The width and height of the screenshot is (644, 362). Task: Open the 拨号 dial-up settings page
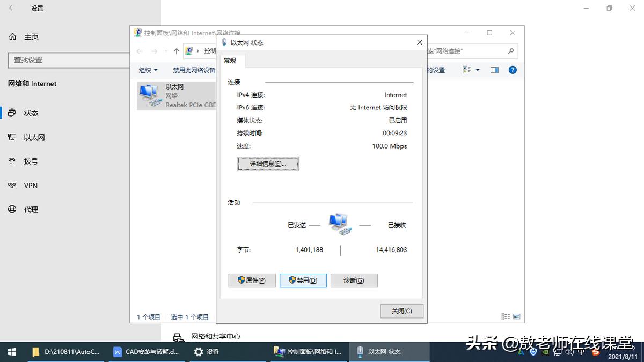(x=30, y=161)
